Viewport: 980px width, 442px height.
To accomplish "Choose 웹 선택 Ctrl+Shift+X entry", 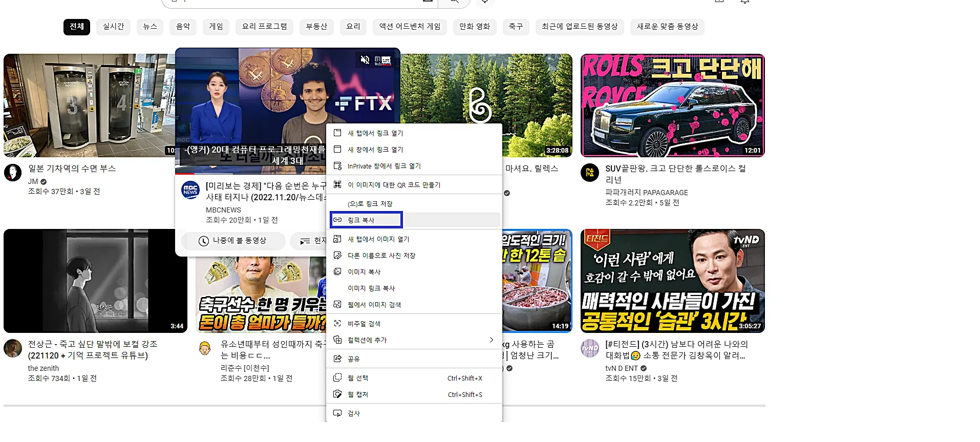I will point(414,378).
